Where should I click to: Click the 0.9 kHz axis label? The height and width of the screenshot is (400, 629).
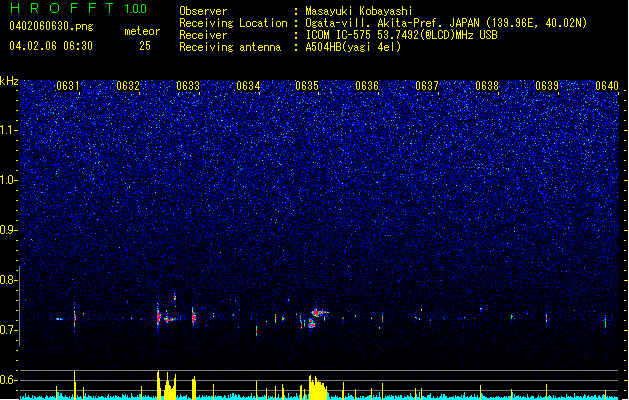tap(9, 230)
